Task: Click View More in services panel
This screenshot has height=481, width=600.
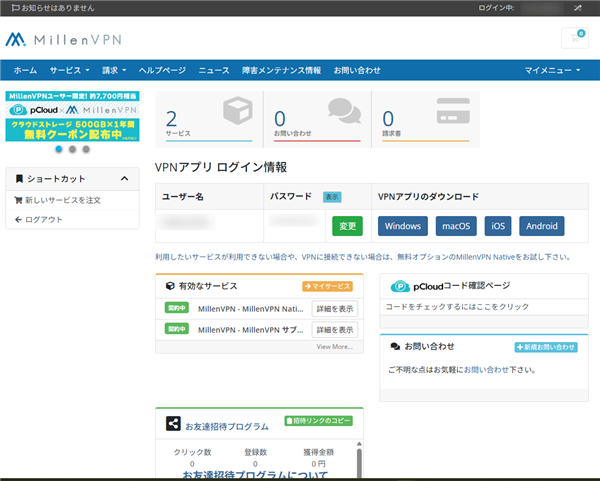Action: [x=334, y=347]
